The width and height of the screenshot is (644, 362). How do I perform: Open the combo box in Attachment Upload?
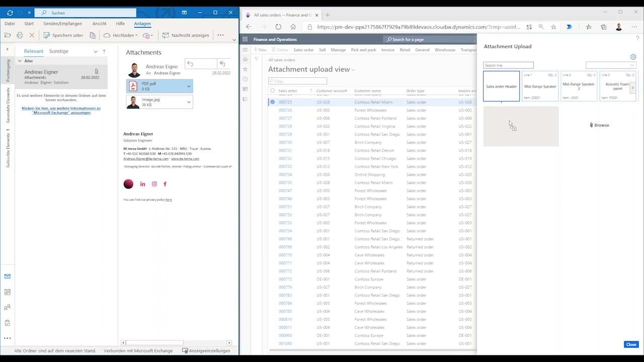(x=611, y=65)
